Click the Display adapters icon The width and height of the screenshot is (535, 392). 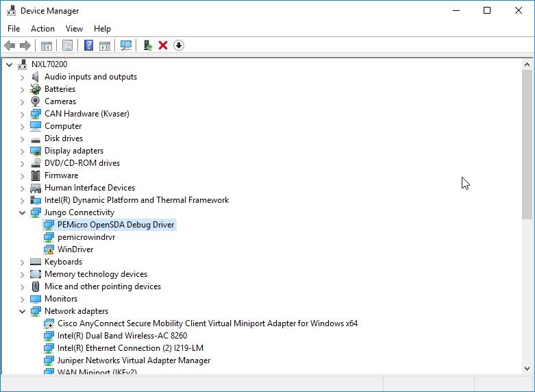click(36, 151)
